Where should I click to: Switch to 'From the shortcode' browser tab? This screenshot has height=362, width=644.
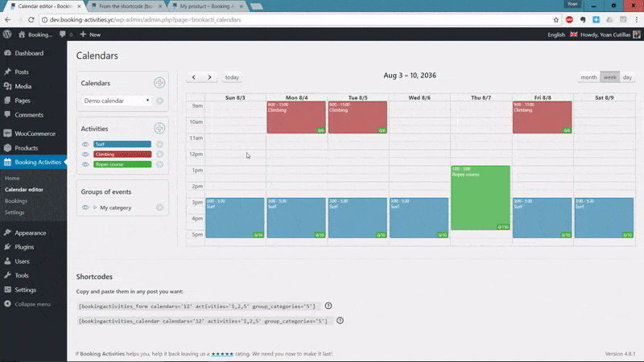pyautogui.click(x=126, y=6)
